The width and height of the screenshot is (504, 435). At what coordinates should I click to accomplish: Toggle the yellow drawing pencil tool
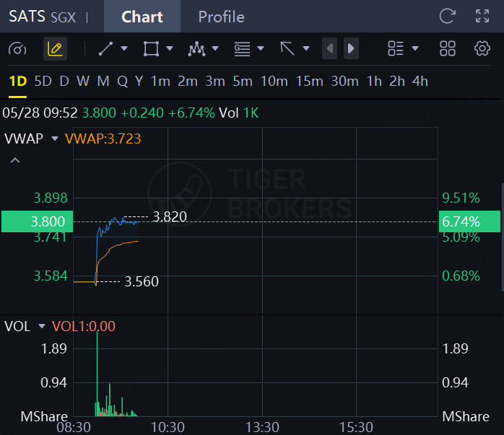pyautogui.click(x=55, y=49)
